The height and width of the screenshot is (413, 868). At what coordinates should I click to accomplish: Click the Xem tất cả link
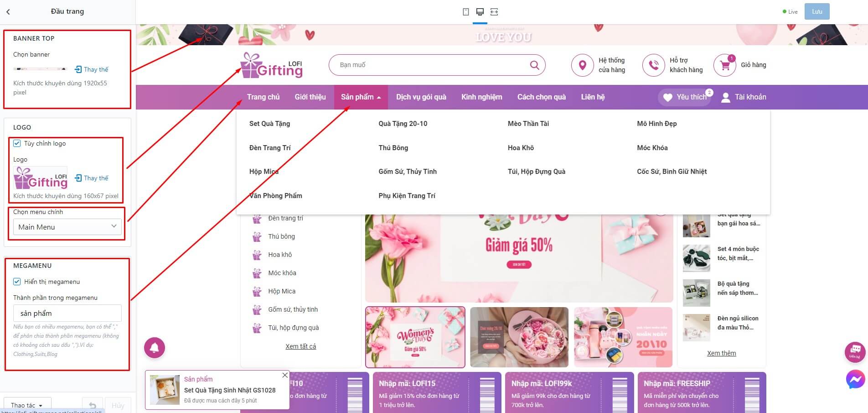[x=301, y=346]
